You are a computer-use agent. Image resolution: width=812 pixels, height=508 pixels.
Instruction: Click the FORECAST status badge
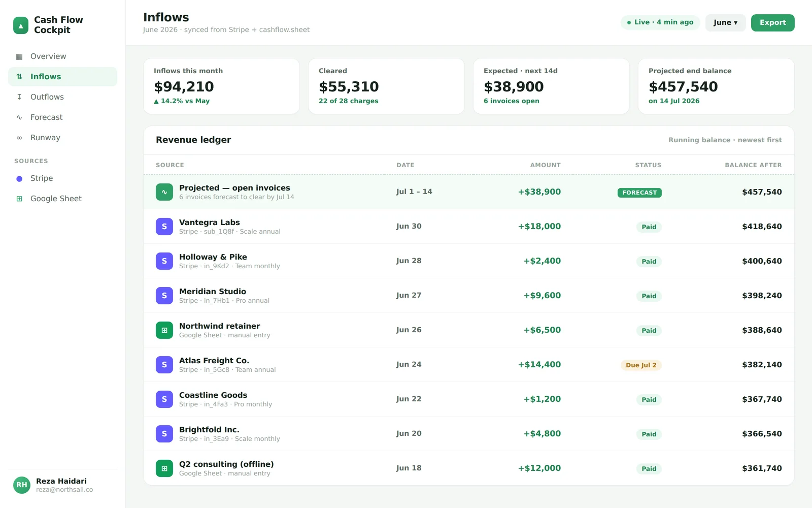(639, 193)
